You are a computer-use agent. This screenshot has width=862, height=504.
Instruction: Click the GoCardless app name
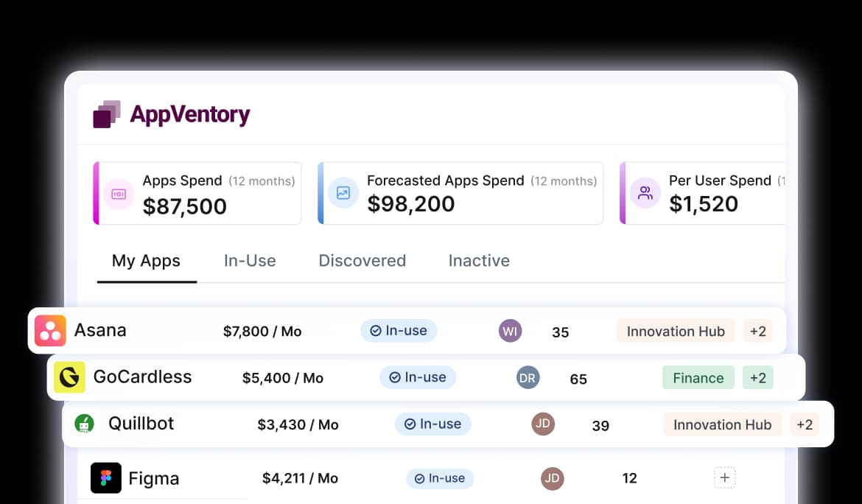142,377
